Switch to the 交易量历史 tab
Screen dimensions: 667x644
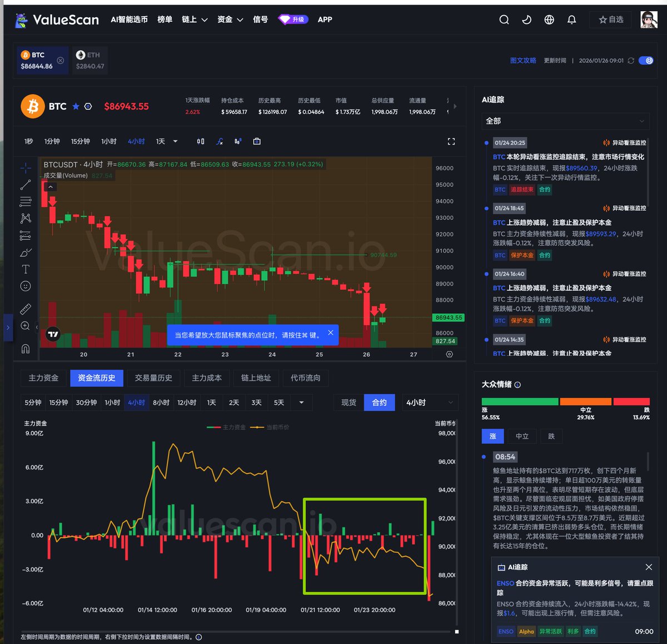pyautogui.click(x=153, y=378)
